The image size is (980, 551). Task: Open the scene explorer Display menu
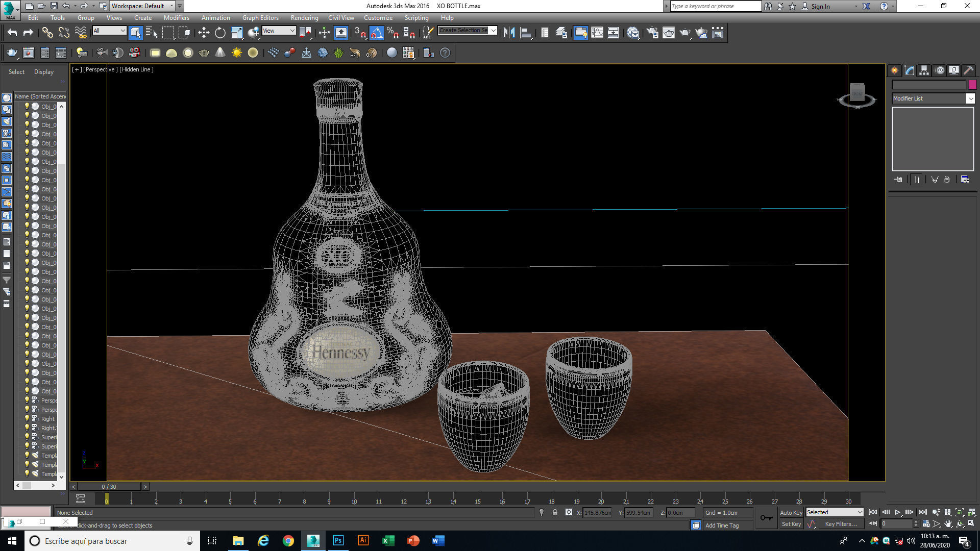(x=43, y=72)
